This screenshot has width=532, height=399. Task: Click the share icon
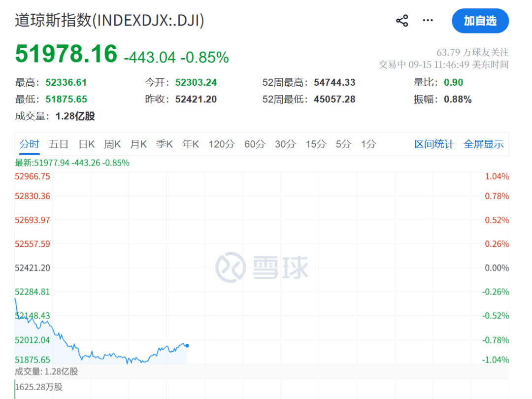tap(402, 21)
